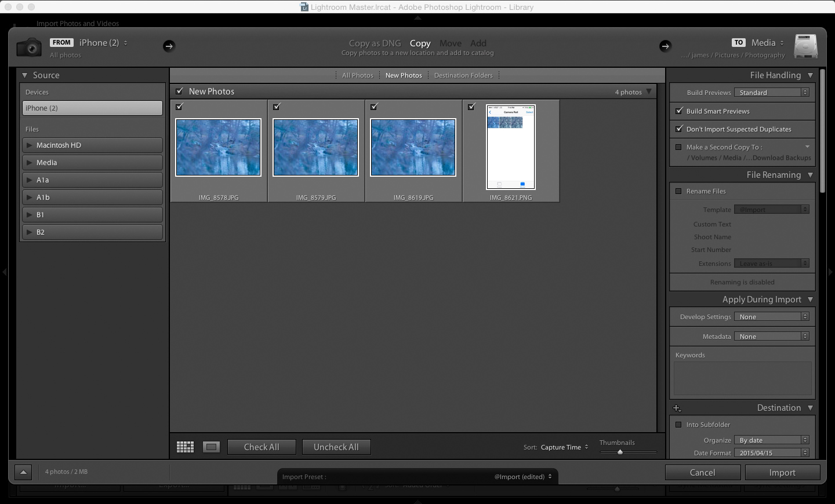Screen dimensions: 835x504
Task: Collapse import dialog with bottom-left arrow button
Action: pyautogui.click(x=23, y=472)
